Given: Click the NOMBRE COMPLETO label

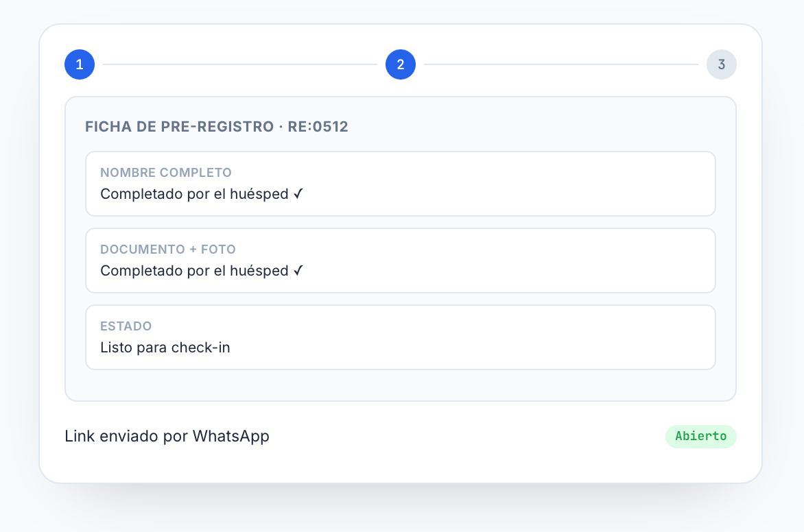Looking at the screenshot, I should [165, 173].
